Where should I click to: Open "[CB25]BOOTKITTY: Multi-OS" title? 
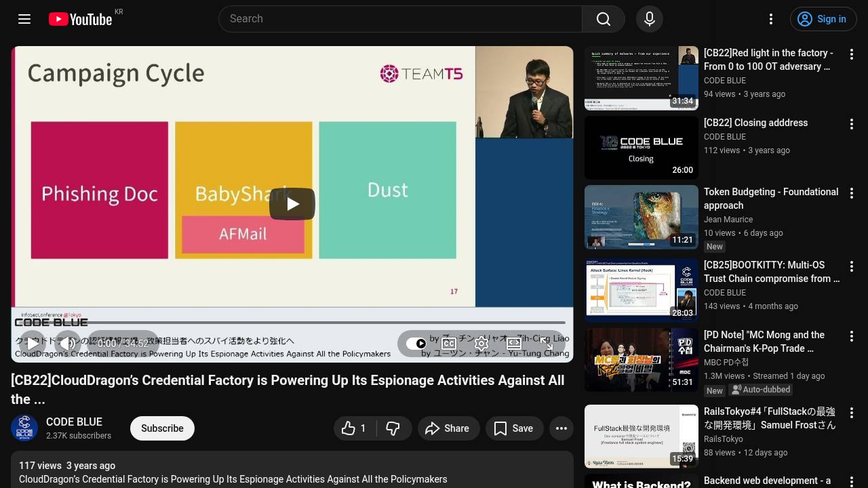(x=772, y=272)
